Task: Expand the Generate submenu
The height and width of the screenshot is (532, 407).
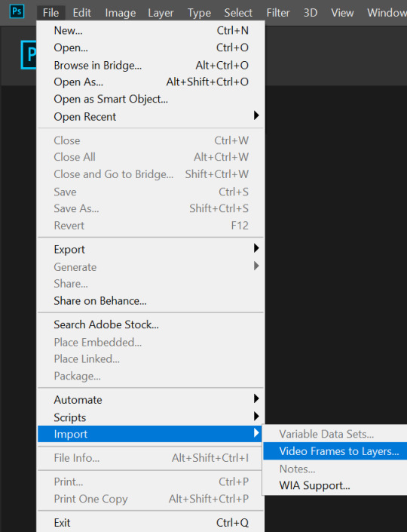Action: point(151,267)
